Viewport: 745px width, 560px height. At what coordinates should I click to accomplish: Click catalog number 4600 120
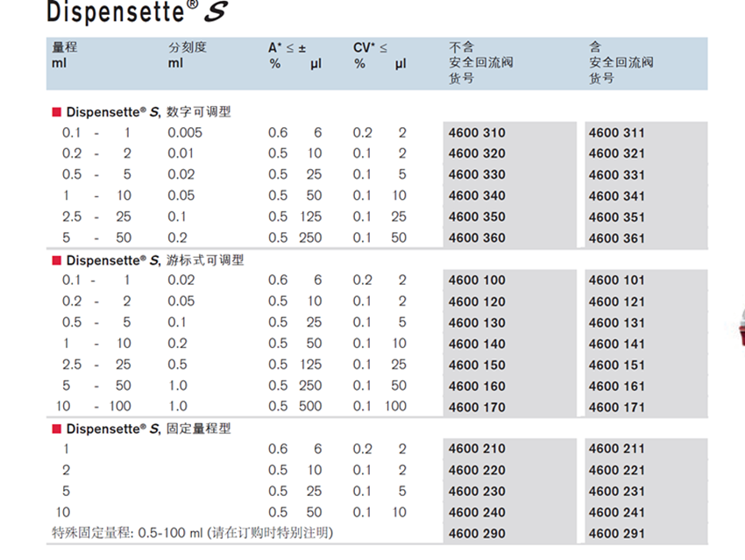coord(477,301)
